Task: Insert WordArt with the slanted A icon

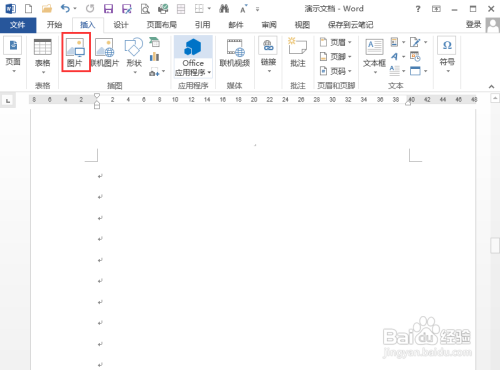Action: [395, 56]
